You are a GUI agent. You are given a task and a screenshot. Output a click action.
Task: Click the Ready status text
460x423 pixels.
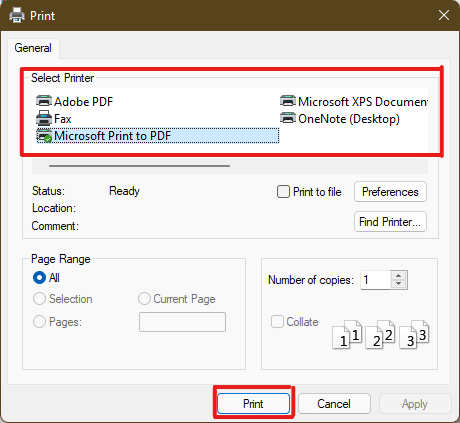click(x=124, y=191)
